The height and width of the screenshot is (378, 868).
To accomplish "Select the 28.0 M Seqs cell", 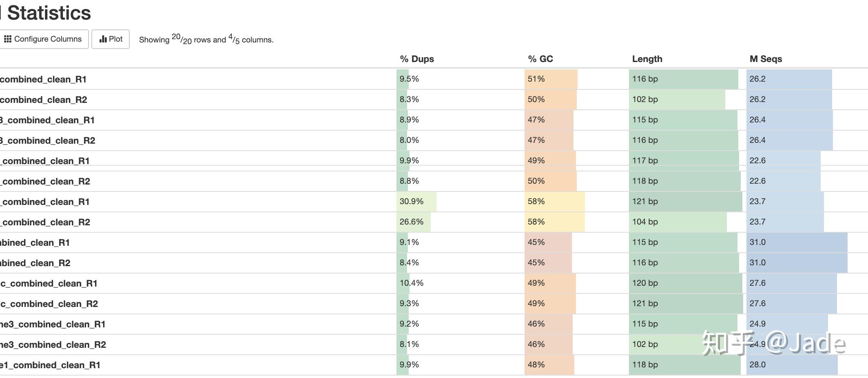I will tap(757, 365).
